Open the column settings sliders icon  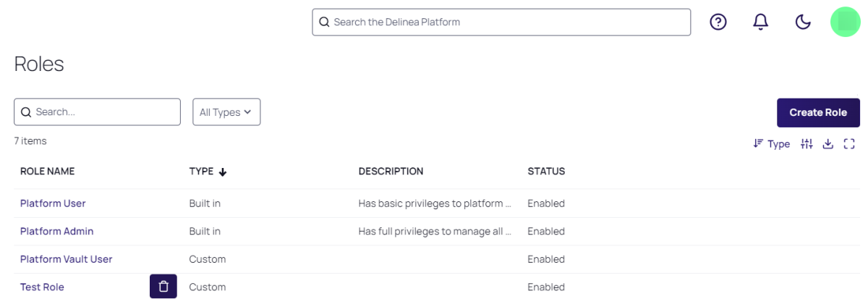tap(807, 144)
